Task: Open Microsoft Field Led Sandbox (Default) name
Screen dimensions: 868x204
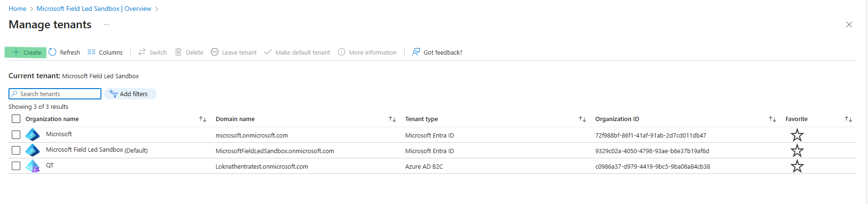Action: click(x=97, y=150)
